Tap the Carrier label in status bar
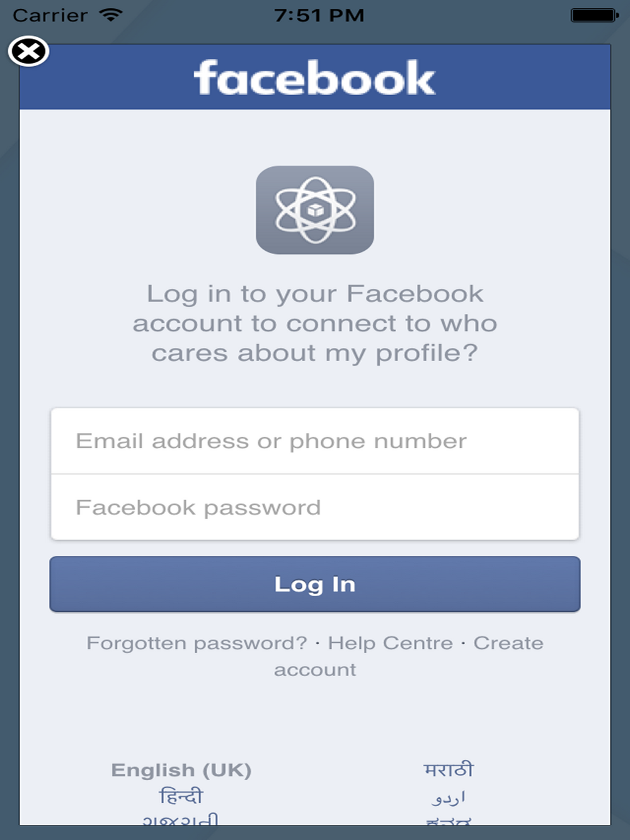630x840 pixels. tap(50, 15)
